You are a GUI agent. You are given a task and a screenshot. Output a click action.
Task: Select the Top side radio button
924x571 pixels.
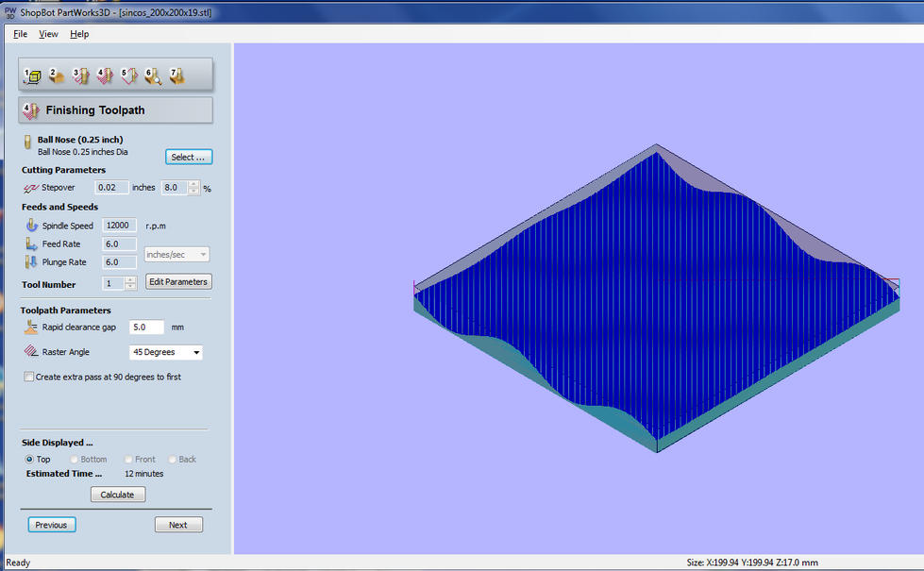29,459
